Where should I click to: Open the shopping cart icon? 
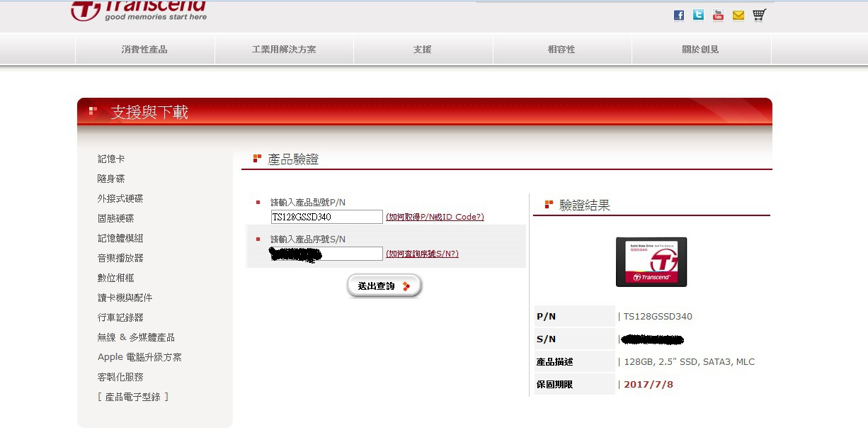(x=759, y=15)
